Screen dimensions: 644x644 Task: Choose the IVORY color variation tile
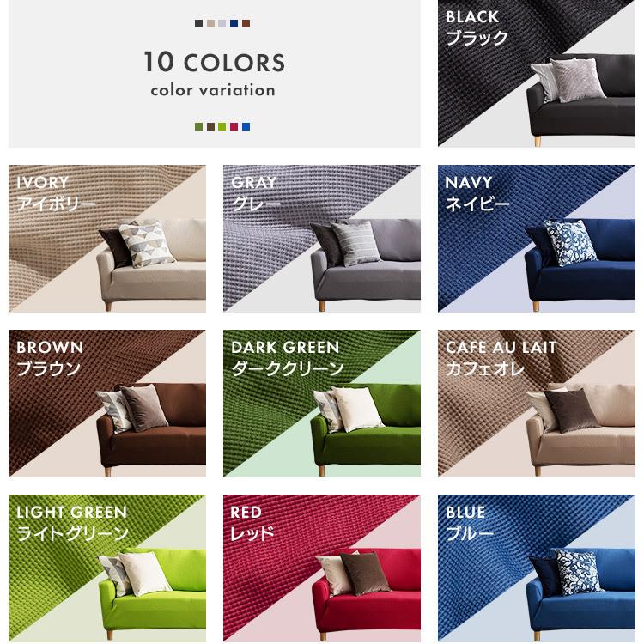click(107, 239)
